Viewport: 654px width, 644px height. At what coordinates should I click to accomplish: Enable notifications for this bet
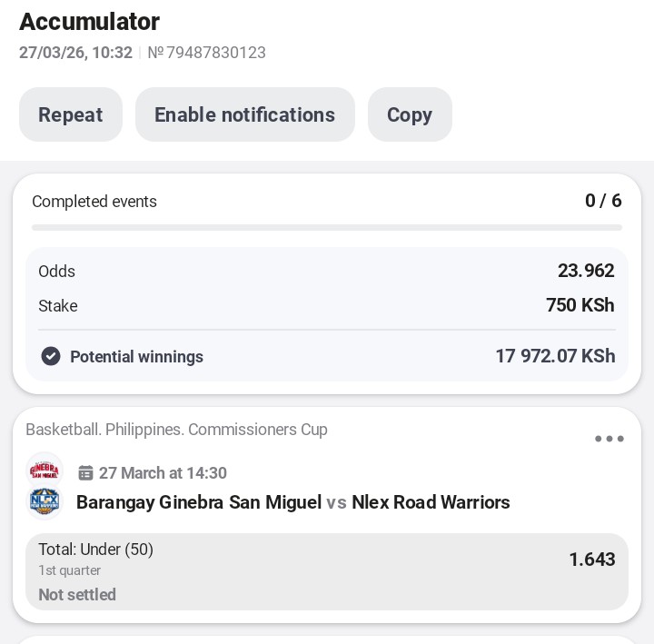tap(244, 114)
